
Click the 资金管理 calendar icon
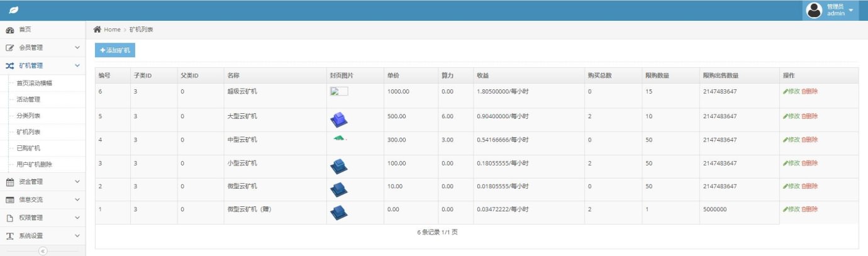[10, 182]
